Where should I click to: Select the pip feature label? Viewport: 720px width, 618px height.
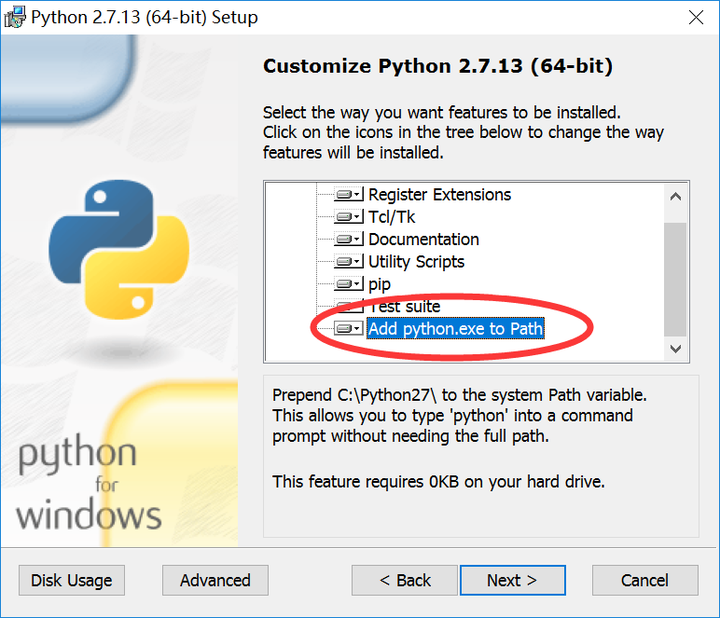[x=379, y=285]
